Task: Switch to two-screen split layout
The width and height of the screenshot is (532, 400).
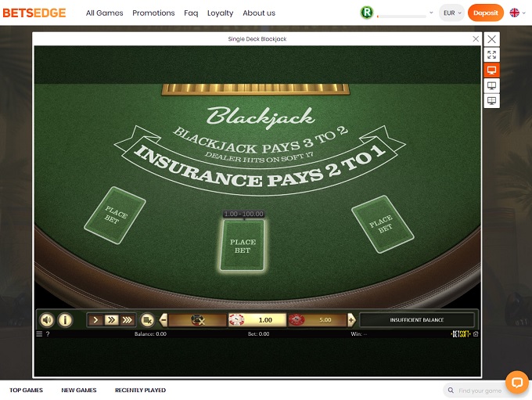Action: pyautogui.click(x=491, y=86)
